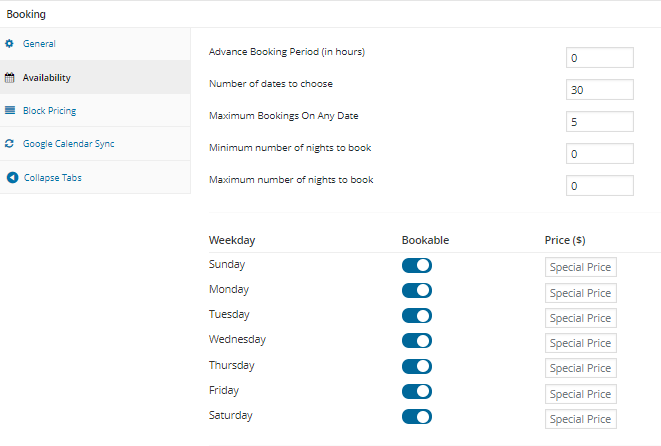Image resolution: width=661 pixels, height=446 pixels.
Task: Click the Availability calendar icon
Action: point(10,78)
